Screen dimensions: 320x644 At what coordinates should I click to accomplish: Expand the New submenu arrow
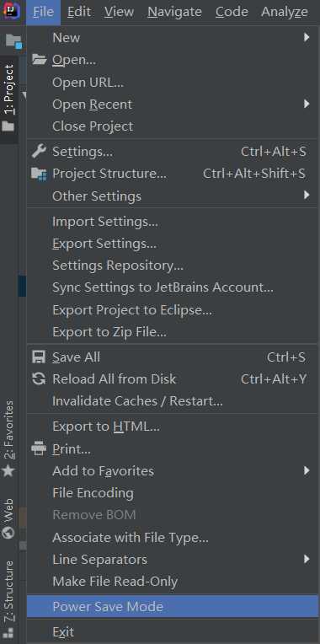point(307,38)
